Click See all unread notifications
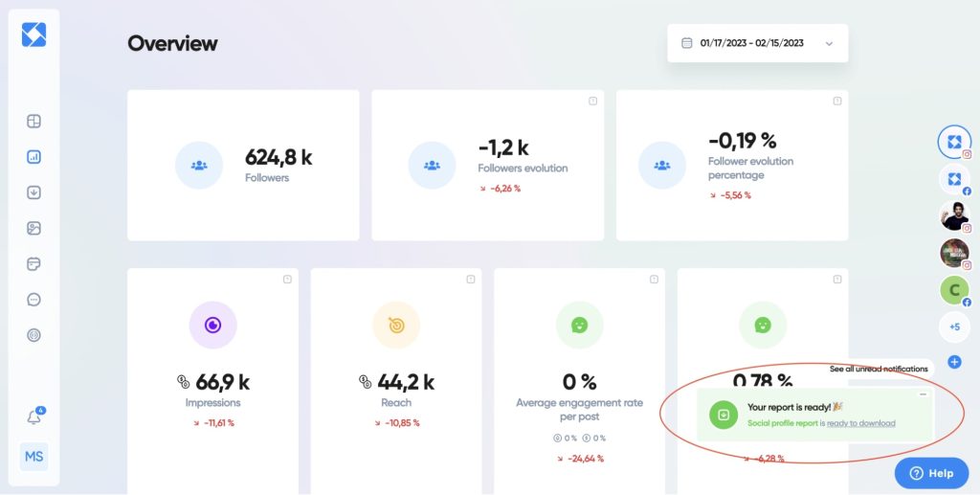The width and height of the screenshot is (980, 495). click(x=879, y=369)
